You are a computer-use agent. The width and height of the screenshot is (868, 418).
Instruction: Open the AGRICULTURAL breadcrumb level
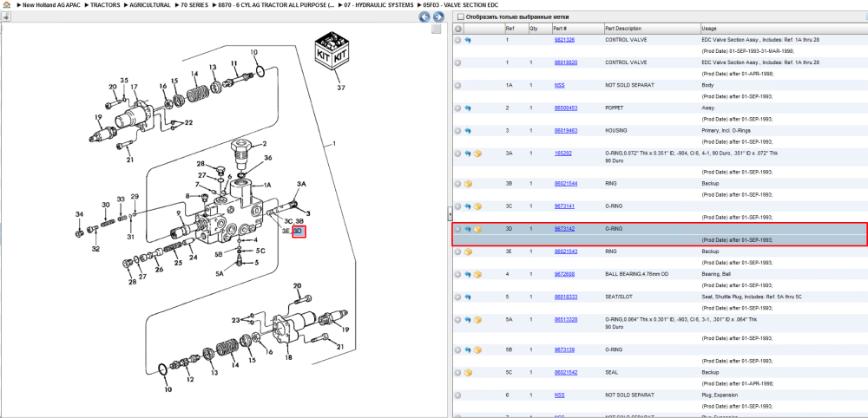[150, 5]
